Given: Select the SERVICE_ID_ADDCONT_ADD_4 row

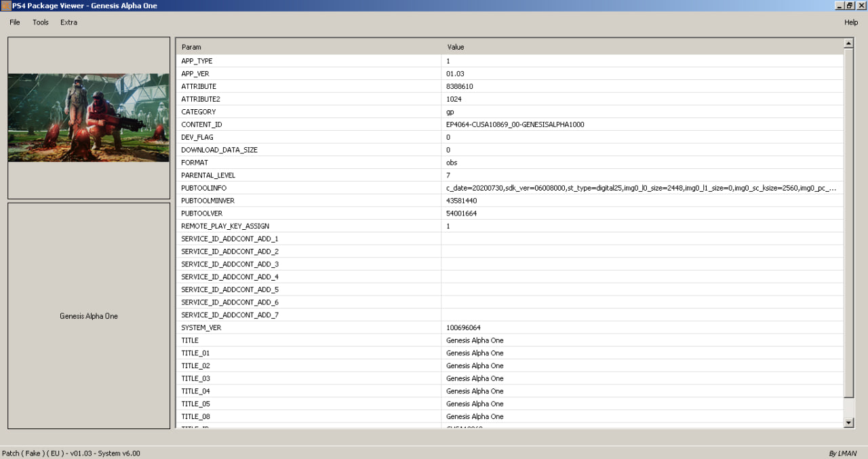Looking at the screenshot, I should click(x=509, y=277).
